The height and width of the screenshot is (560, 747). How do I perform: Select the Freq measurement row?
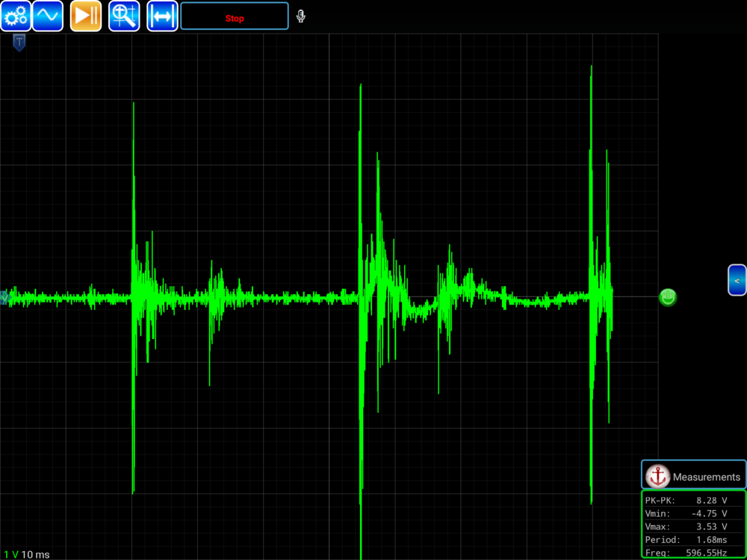[693, 553]
